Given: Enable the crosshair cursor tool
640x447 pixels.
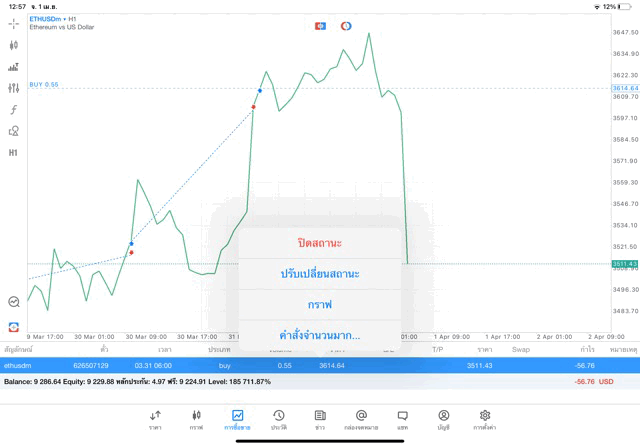Looking at the screenshot, I should (x=14, y=23).
